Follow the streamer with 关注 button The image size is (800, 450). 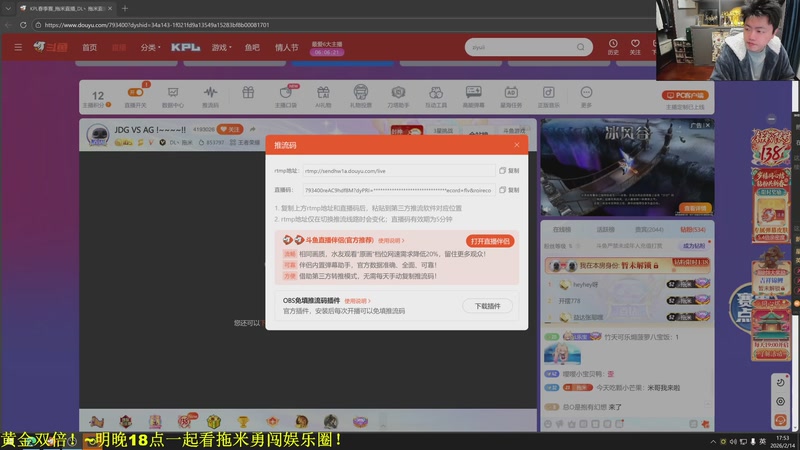pos(230,130)
